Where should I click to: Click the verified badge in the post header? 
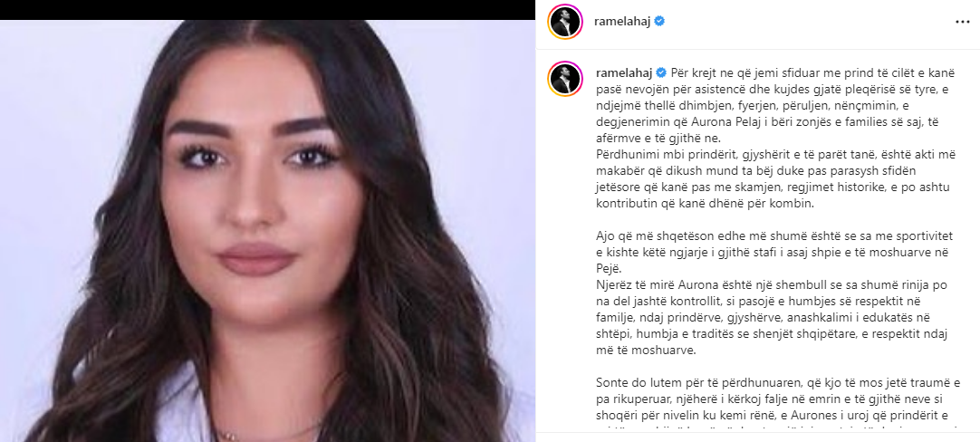(659, 21)
